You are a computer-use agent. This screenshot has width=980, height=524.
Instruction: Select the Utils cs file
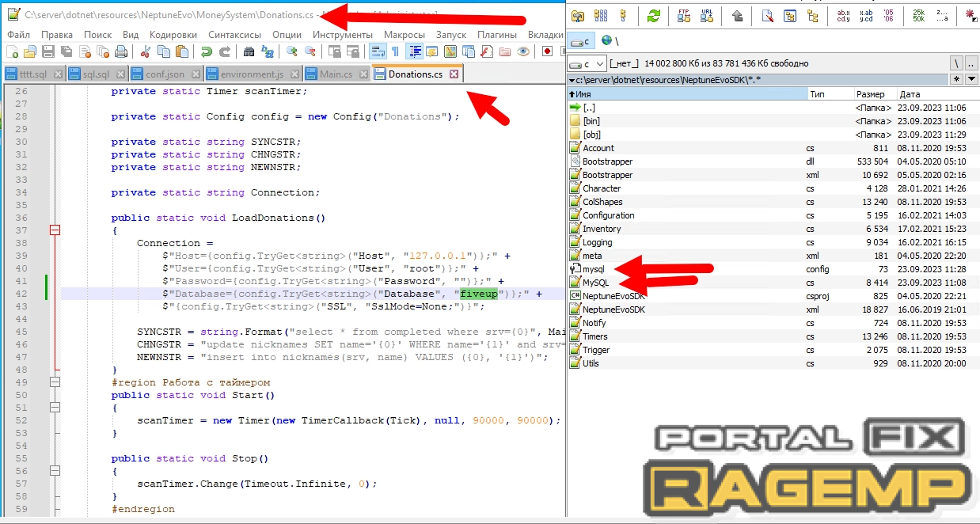click(x=773, y=363)
